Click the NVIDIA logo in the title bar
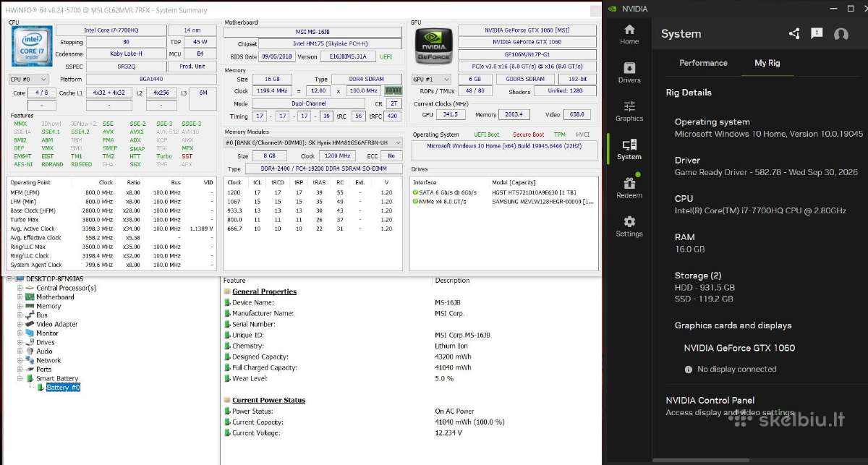This screenshot has width=868, height=465. (x=612, y=9)
